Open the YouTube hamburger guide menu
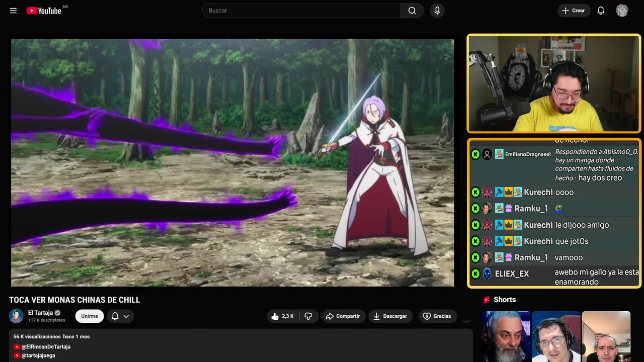Viewport: 644px width, 362px height. [13, 11]
